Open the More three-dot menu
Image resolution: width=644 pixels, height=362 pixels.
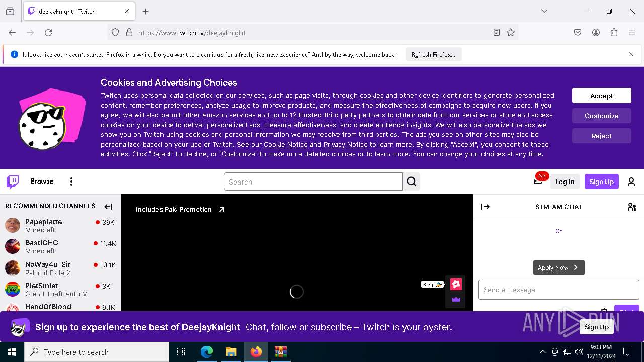(x=71, y=182)
